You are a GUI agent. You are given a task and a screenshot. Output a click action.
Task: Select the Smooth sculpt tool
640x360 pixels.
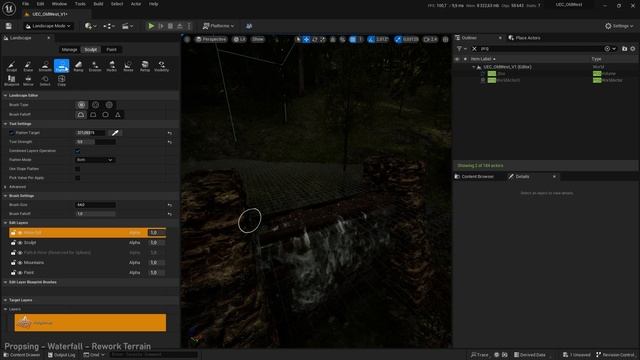coord(45,66)
